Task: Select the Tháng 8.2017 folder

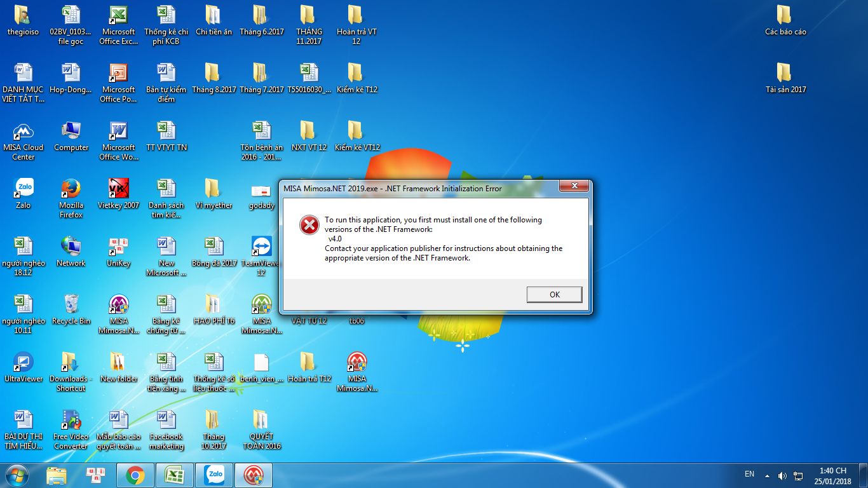Action: point(214,78)
